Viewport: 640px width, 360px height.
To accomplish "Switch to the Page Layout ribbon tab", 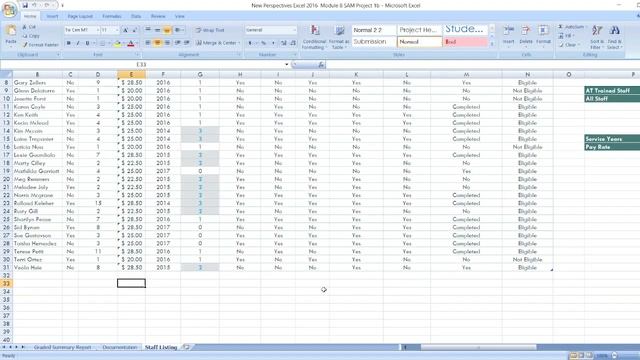I will 80,16.
